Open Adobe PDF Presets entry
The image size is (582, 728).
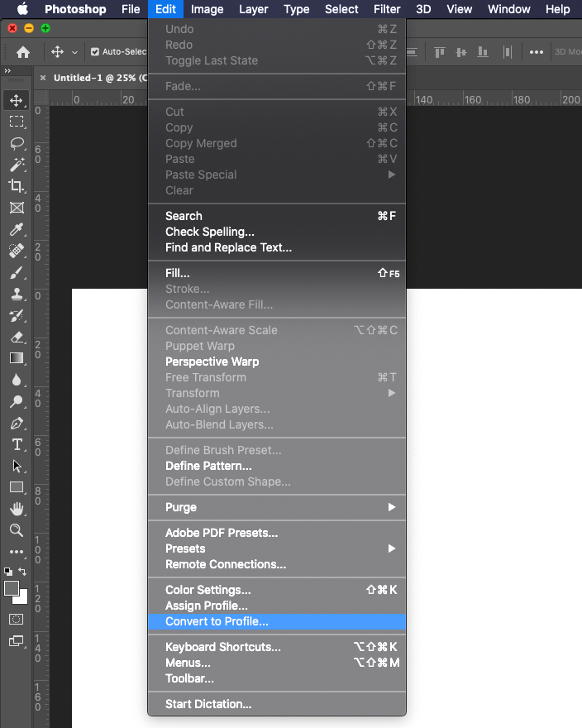point(277,533)
